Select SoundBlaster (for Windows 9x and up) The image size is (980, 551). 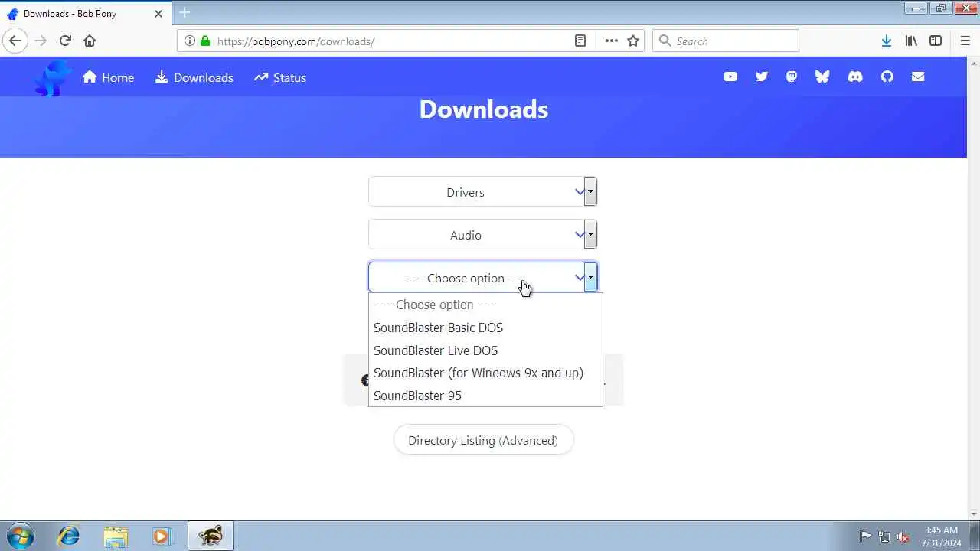(x=485, y=373)
